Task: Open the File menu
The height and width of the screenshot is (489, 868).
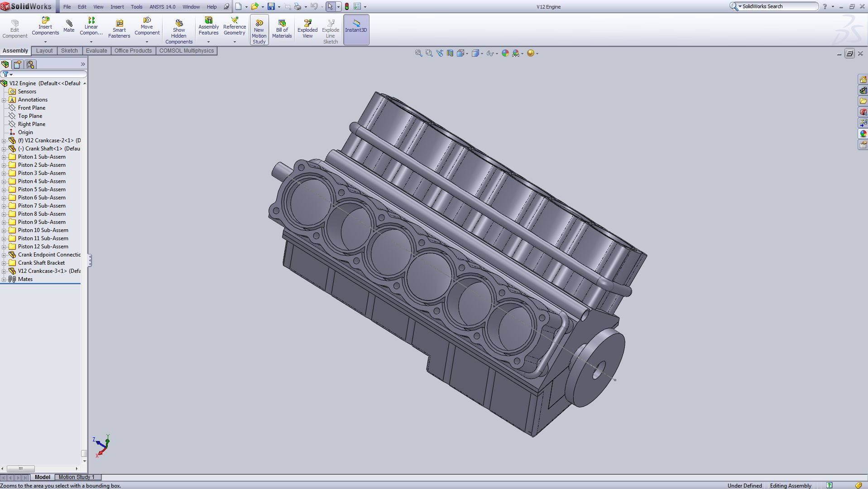Action: click(x=67, y=7)
